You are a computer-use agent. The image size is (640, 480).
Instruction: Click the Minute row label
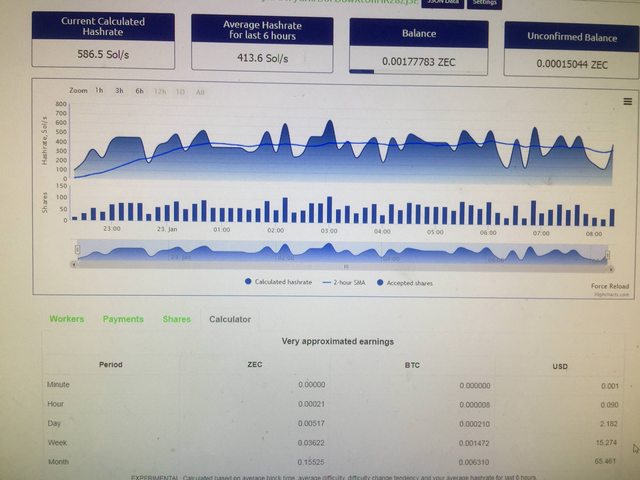point(58,384)
